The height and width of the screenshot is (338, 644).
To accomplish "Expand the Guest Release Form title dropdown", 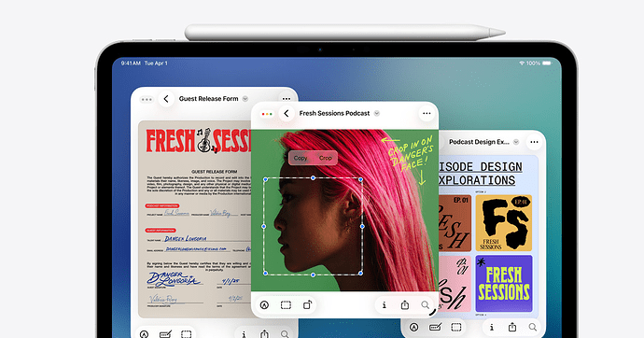I will 245,99.
